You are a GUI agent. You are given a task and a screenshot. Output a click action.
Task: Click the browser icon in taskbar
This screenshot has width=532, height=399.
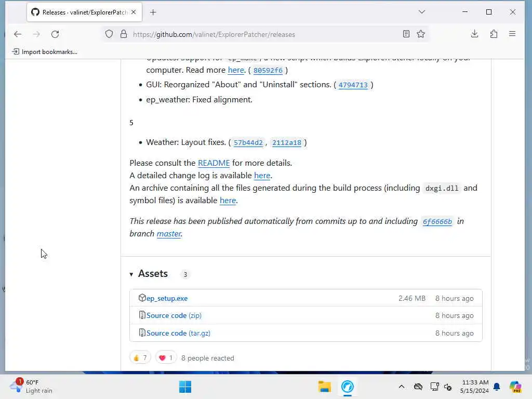[x=348, y=387]
